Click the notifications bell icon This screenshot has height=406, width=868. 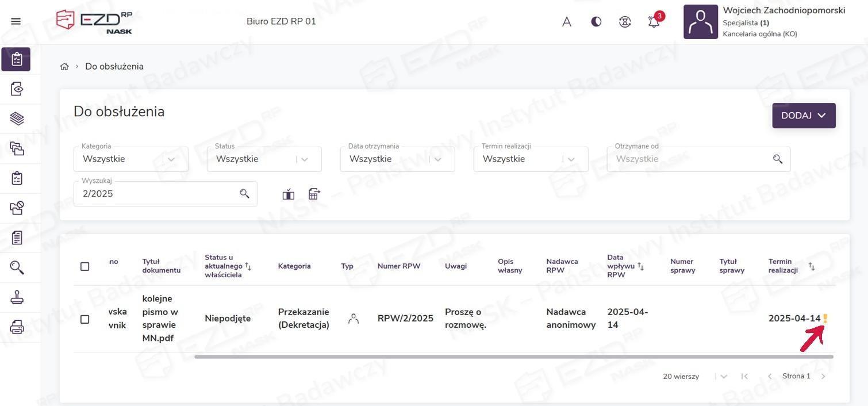pyautogui.click(x=654, y=22)
